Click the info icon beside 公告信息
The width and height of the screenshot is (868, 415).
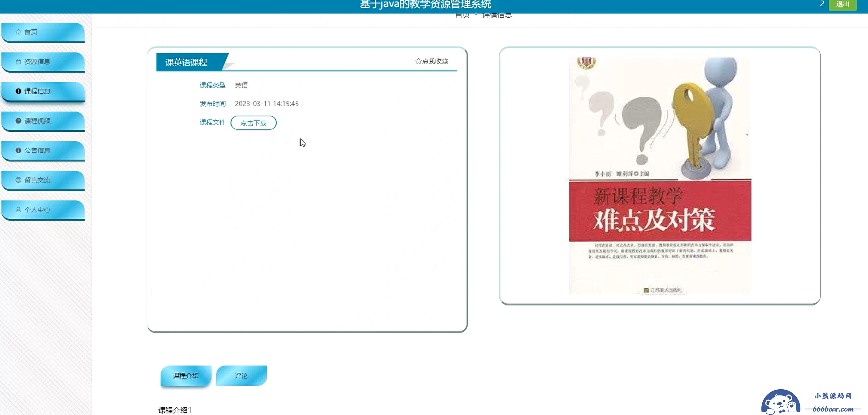click(x=18, y=151)
